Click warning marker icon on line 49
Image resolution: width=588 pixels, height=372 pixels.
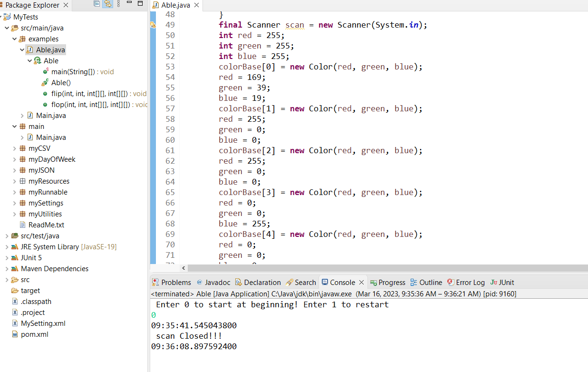153,25
